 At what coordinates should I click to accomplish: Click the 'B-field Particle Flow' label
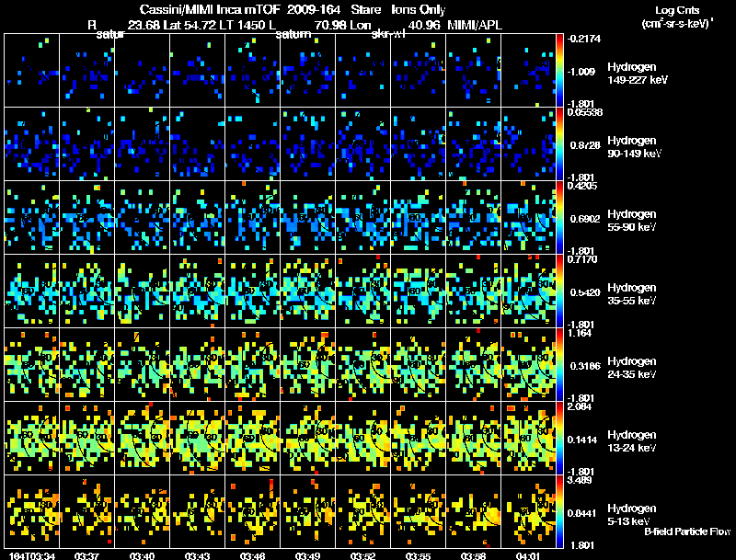point(687,531)
